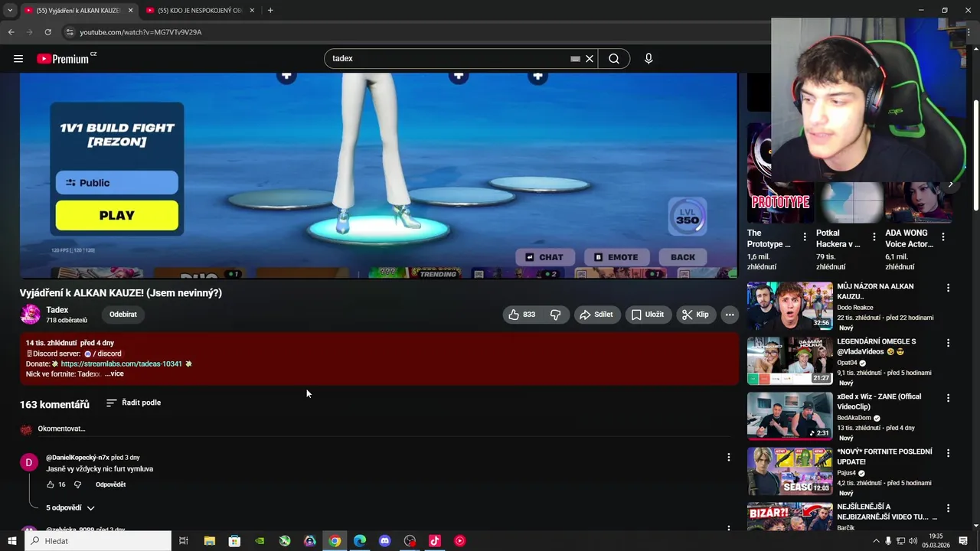The width and height of the screenshot is (980, 551).
Task: Select the 'Vyjádření k ALKAN KAUZE' browser tab
Action: click(73, 11)
